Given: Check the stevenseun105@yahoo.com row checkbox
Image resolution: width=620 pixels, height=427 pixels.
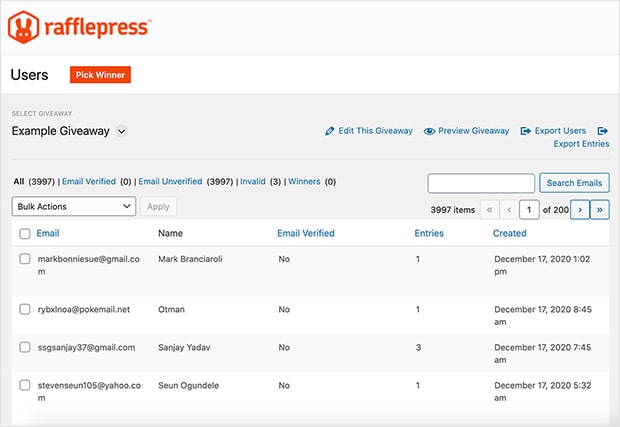Looking at the screenshot, I should 25,385.
